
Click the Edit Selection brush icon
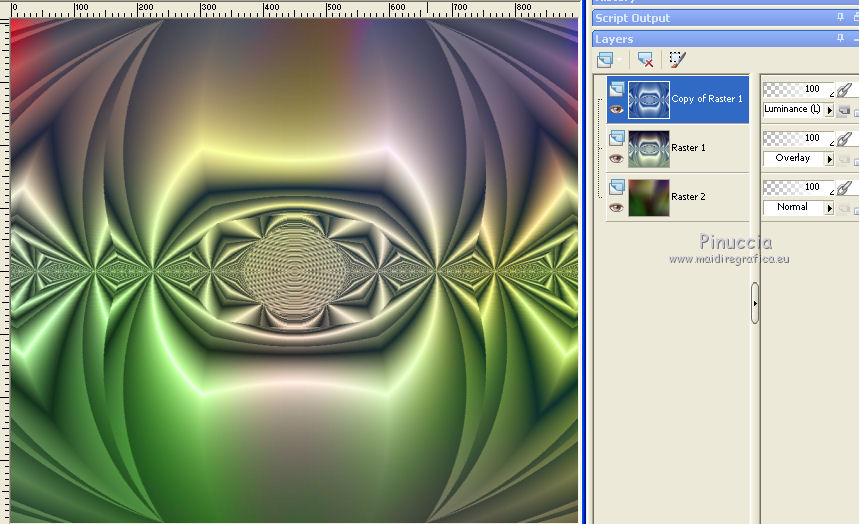coord(677,59)
